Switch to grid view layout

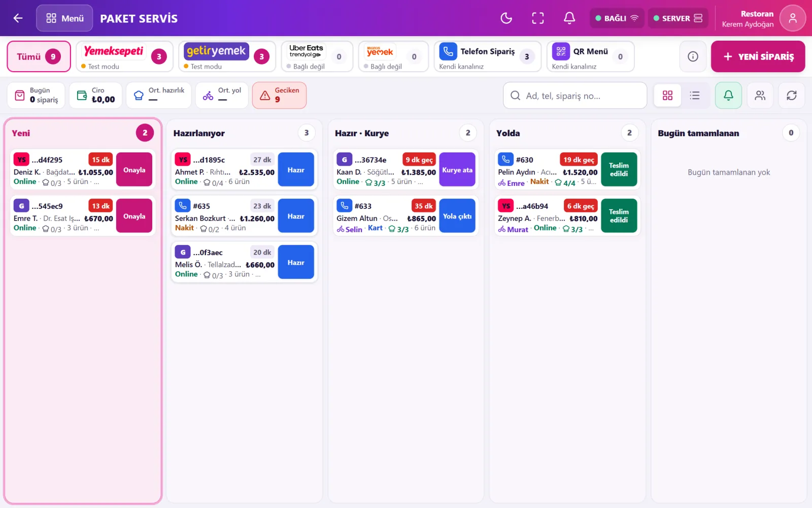667,95
